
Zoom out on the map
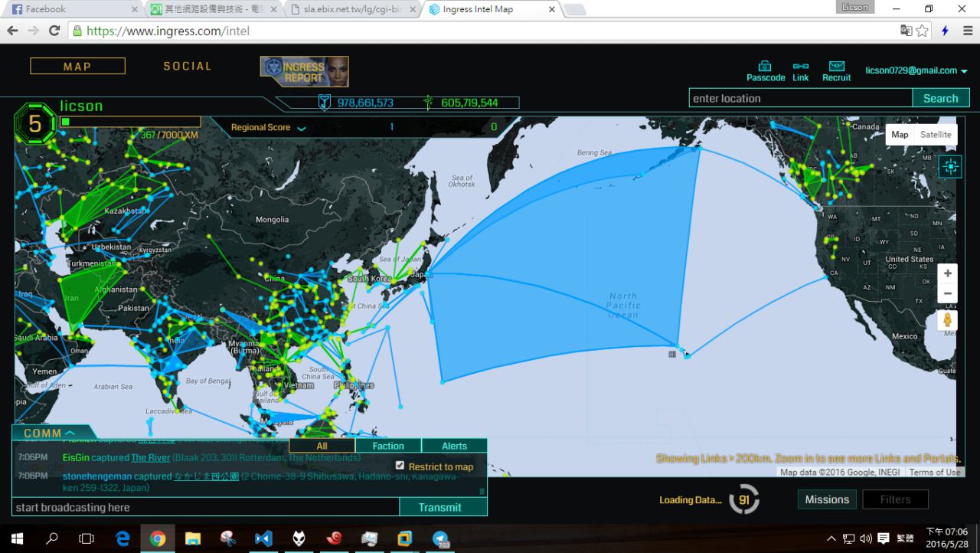[x=948, y=293]
